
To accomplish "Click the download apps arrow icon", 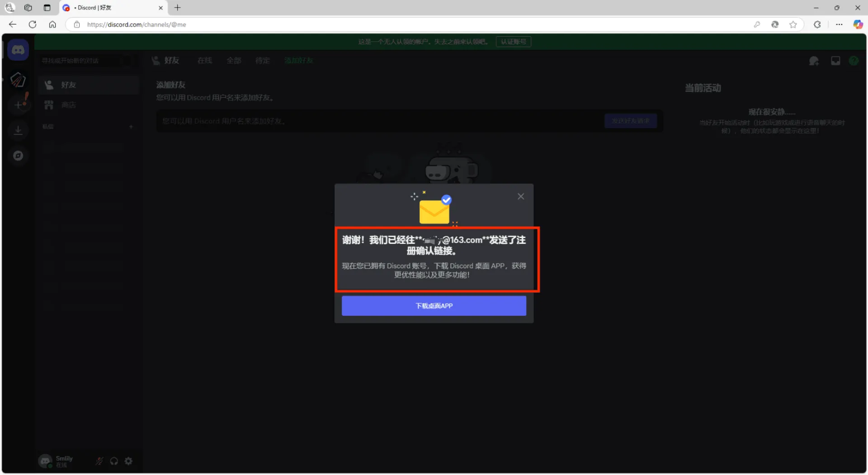I will tap(18, 130).
